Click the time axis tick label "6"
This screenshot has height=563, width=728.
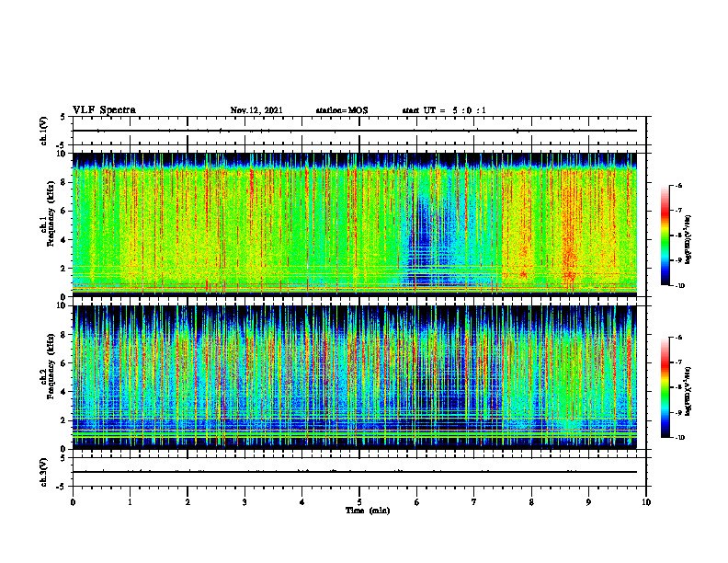(416, 502)
